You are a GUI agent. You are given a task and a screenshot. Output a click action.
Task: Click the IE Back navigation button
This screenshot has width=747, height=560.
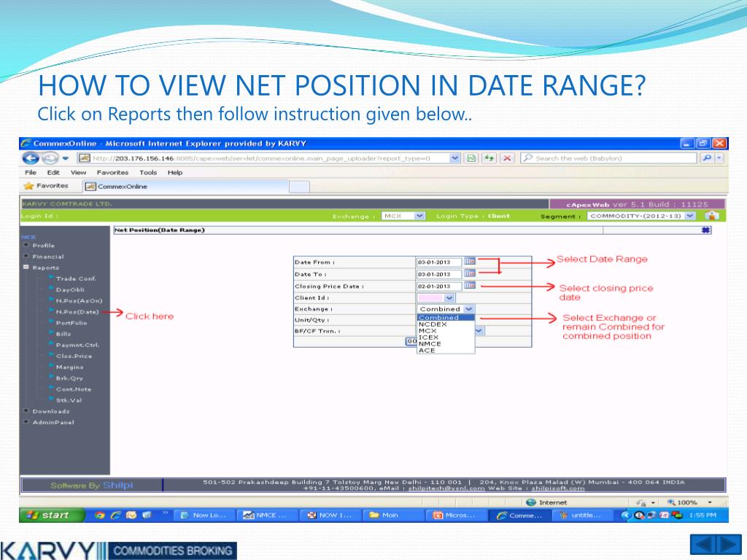point(31,158)
